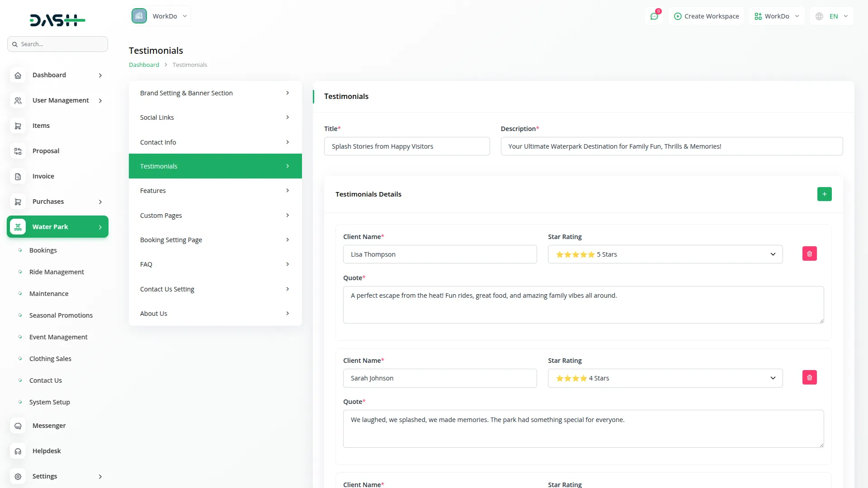Add a new testimonial with plus button

[x=824, y=194]
